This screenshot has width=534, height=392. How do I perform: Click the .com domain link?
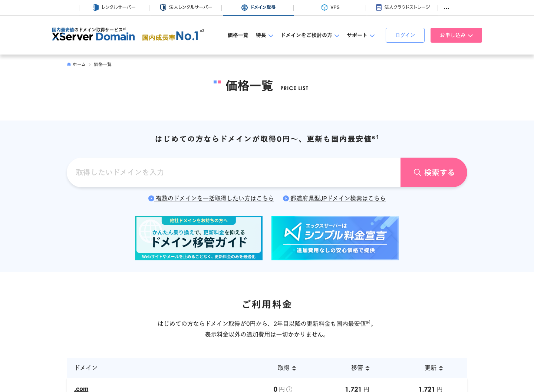pyautogui.click(x=81, y=389)
